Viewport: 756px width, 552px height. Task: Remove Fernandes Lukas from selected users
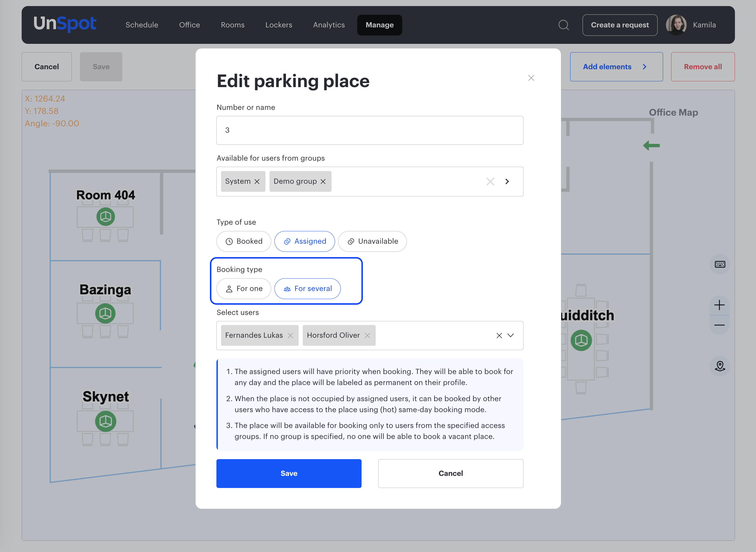click(291, 335)
